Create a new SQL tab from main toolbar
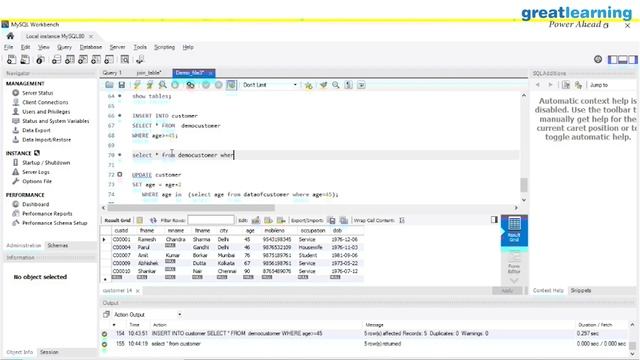 pyautogui.click(x=11, y=60)
